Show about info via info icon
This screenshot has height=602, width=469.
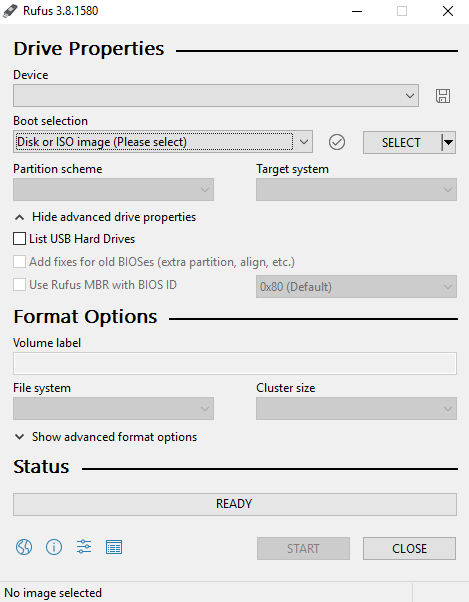(54, 547)
